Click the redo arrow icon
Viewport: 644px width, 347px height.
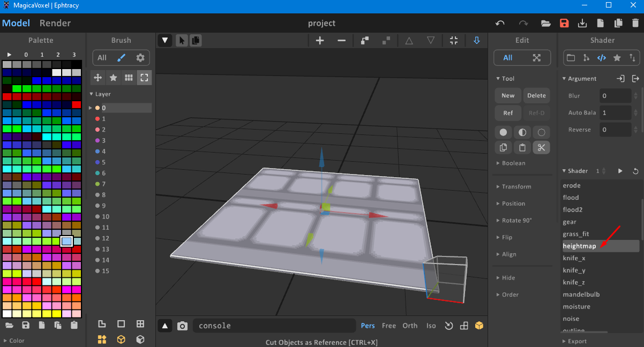[x=523, y=23]
